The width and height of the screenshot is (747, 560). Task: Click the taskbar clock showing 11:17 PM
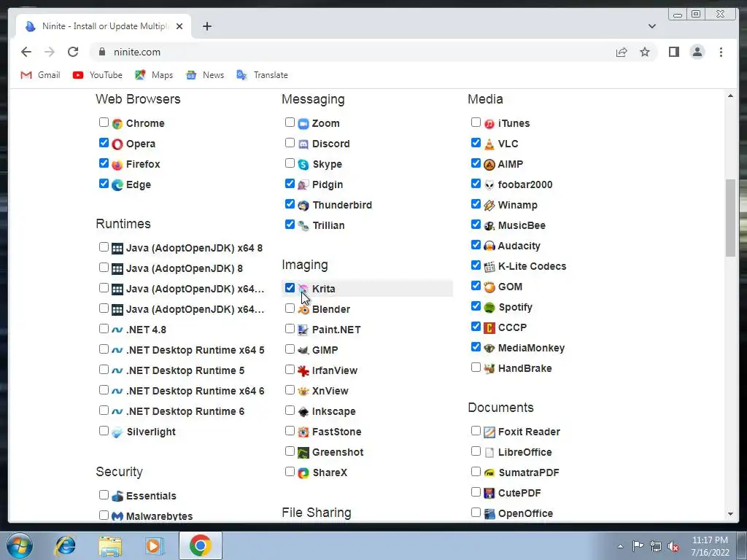coord(710,546)
